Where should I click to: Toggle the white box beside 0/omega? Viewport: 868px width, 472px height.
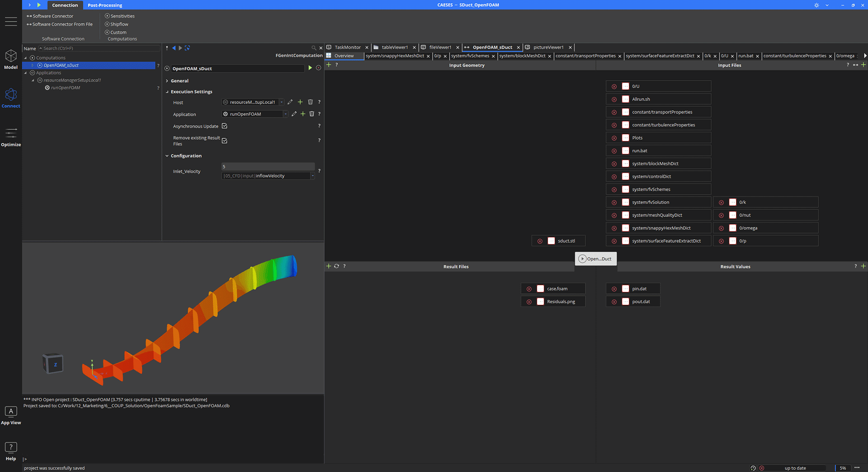tap(733, 228)
